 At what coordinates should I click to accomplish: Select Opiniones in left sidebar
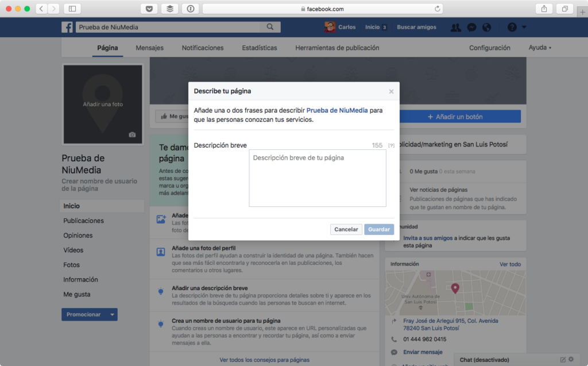pyautogui.click(x=78, y=236)
